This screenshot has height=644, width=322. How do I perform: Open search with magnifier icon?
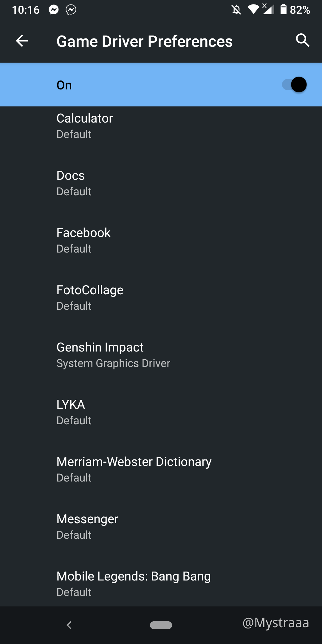point(303,40)
